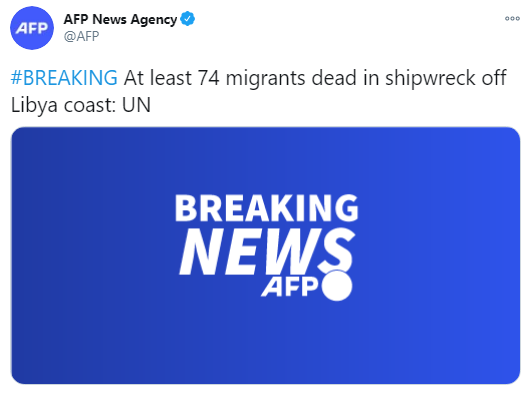Click the white circle beside the AFP logo
Screen dimensions: 528x393
coord(337,286)
